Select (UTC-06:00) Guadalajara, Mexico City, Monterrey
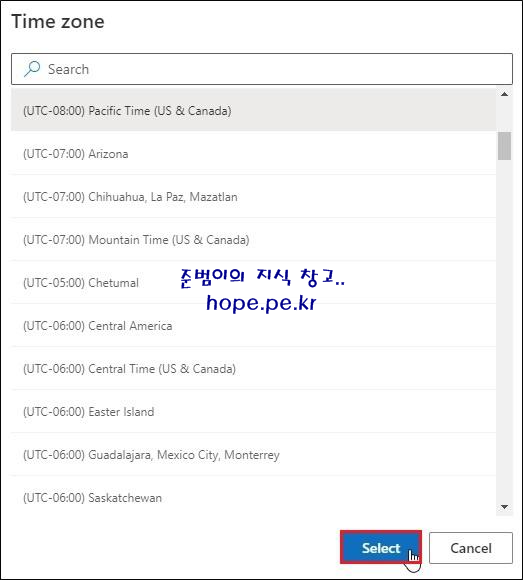523x580 pixels. (253, 454)
